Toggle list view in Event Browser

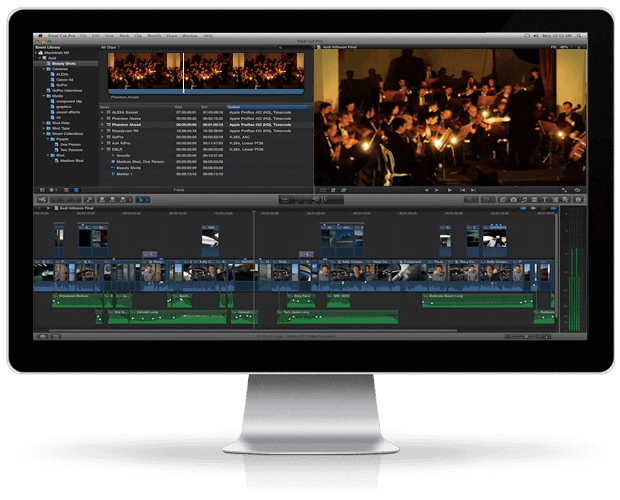tap(76, 190)
